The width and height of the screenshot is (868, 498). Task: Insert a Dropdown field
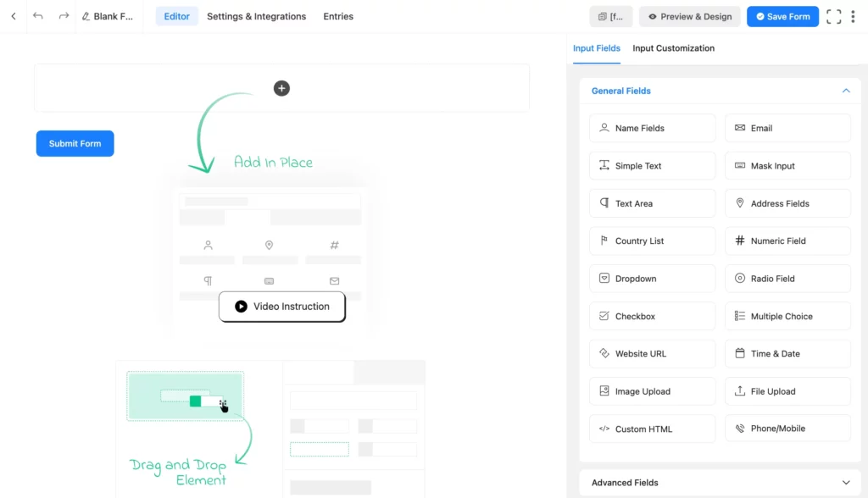652,279
